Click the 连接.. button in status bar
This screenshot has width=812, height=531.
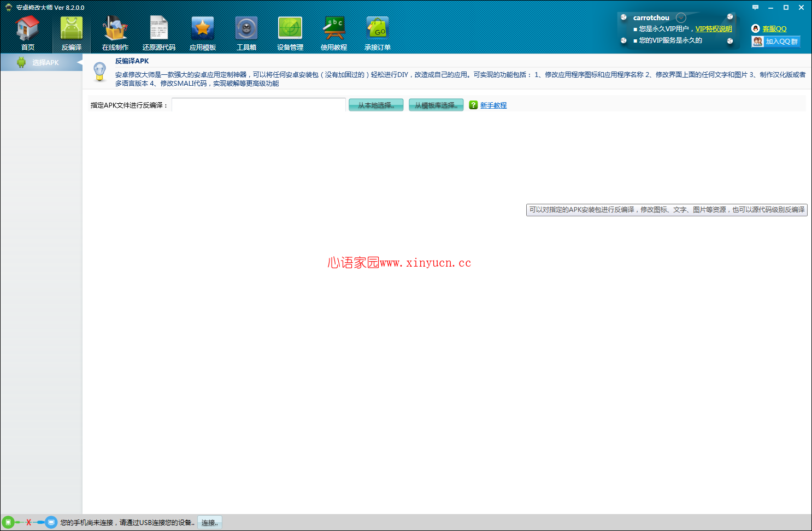point(210,523)
